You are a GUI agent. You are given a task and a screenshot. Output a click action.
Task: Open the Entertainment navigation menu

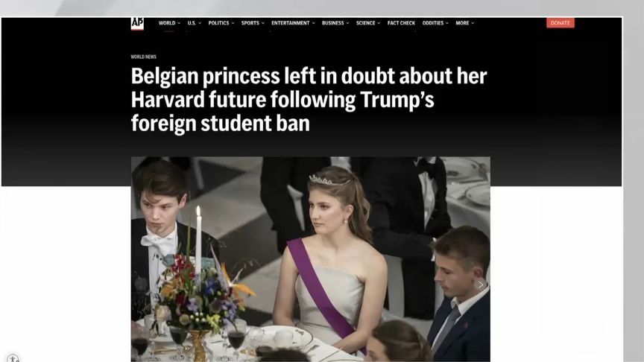coord(293,23)
